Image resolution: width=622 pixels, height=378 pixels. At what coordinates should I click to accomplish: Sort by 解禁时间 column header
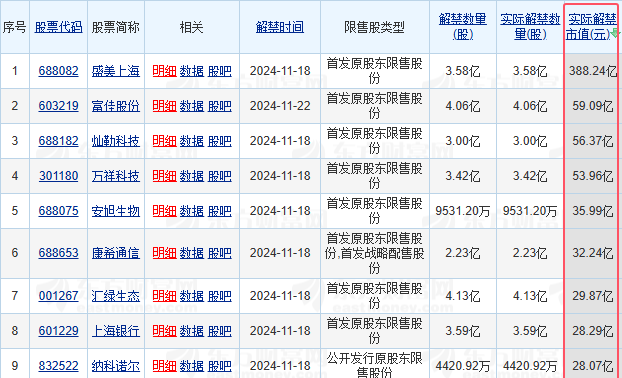click(x=280, y=27)
